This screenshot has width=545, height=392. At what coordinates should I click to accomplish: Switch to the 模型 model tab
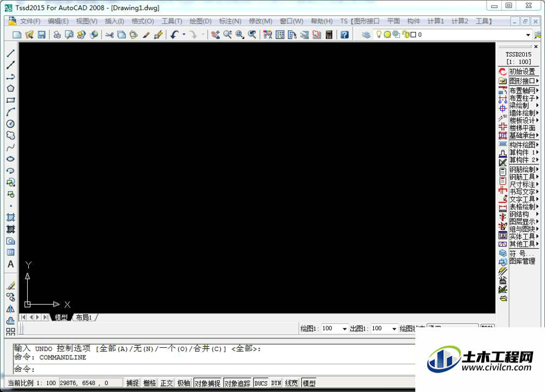[61, 317]
